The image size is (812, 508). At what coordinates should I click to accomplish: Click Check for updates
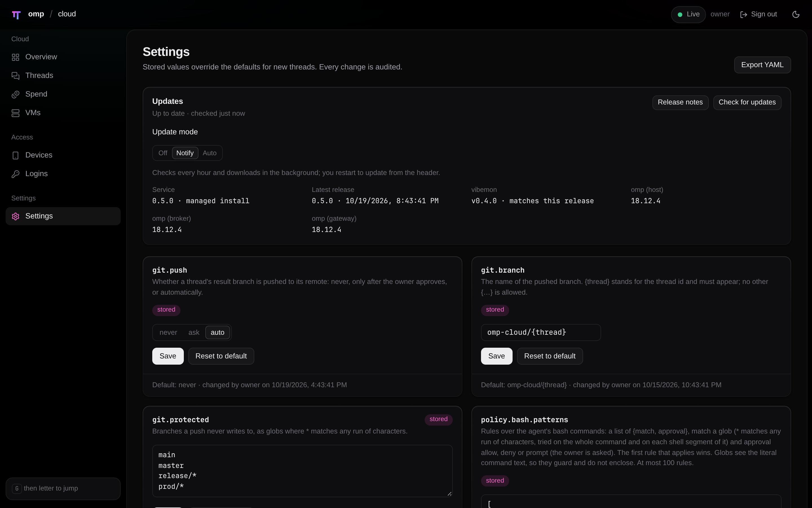pyautogui.click(x=747, y=102)
